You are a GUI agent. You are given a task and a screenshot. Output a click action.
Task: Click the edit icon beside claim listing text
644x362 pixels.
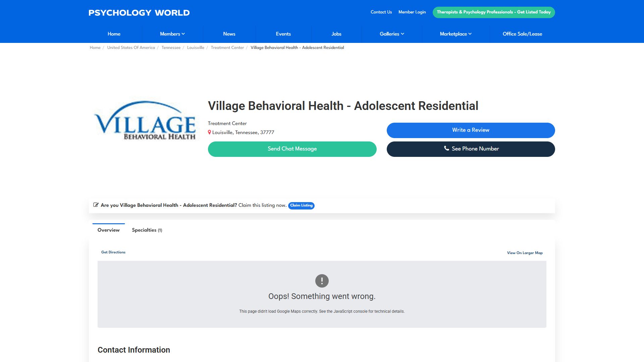click(96, 205)
